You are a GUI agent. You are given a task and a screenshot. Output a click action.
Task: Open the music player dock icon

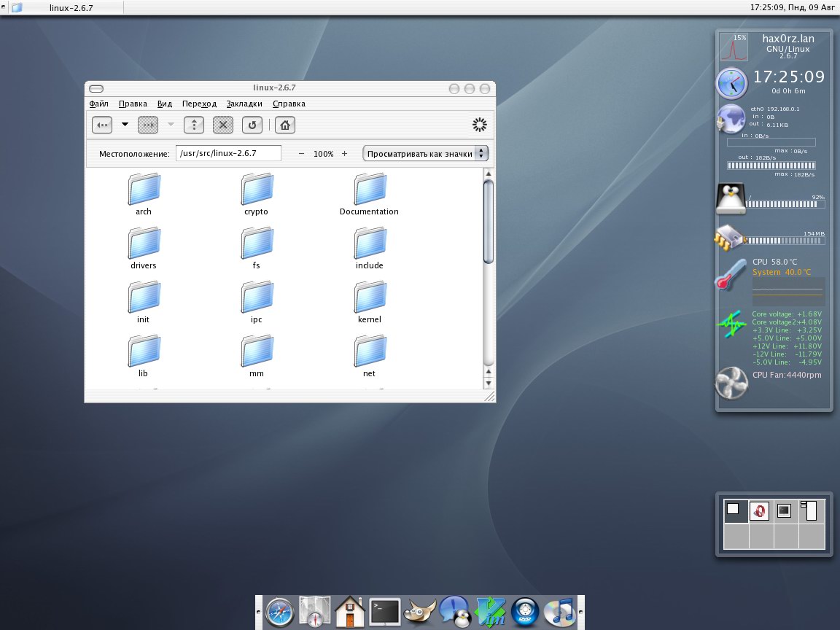click(x=559, y=611)
